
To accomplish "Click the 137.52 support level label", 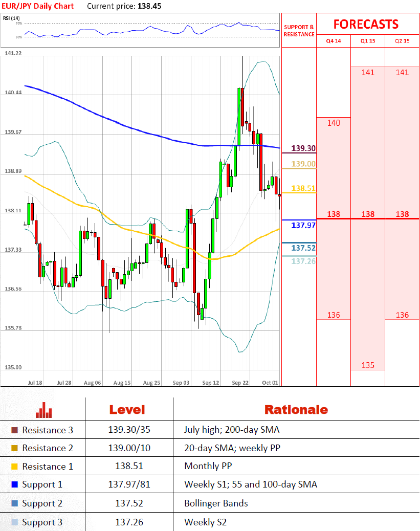I will (303, 248).
